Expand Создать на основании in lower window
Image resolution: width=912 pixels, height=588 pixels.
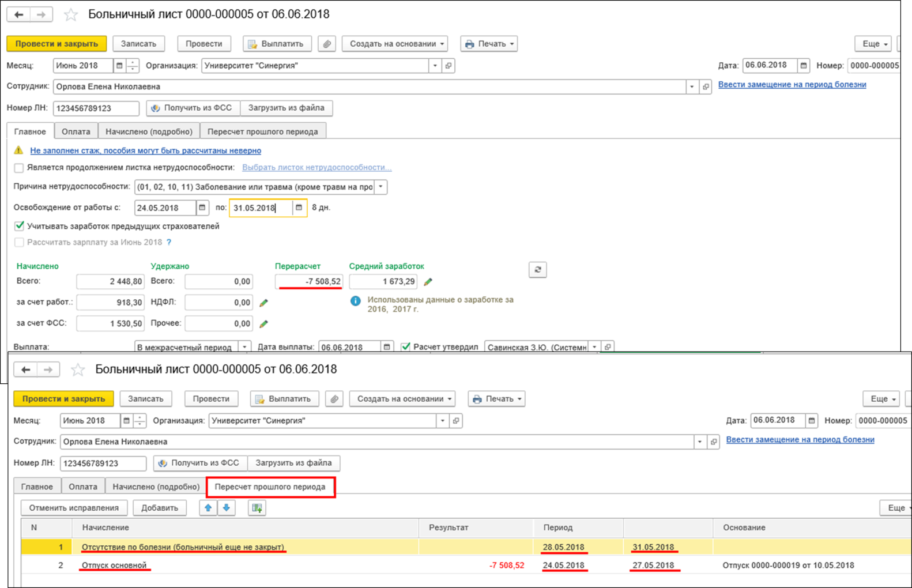coord(402,399)
